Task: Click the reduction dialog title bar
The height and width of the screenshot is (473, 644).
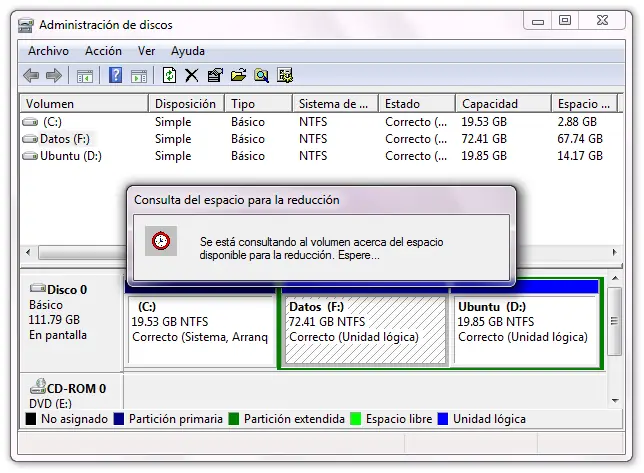Action: pos(321,200)
